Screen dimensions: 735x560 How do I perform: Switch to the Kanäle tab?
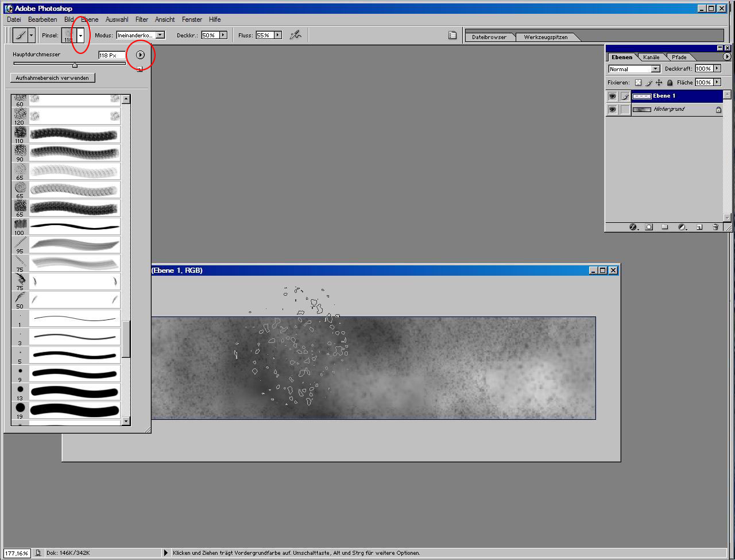(x=651, y=57)
